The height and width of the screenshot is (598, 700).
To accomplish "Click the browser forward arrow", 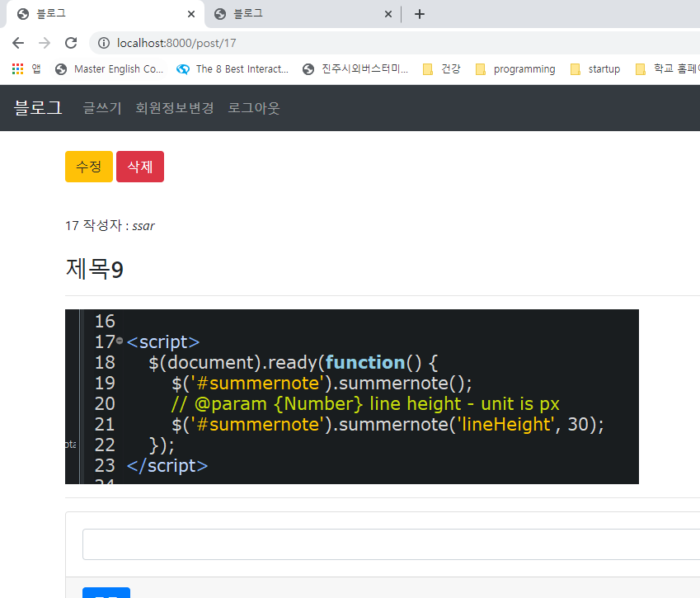I will point(45,43).
